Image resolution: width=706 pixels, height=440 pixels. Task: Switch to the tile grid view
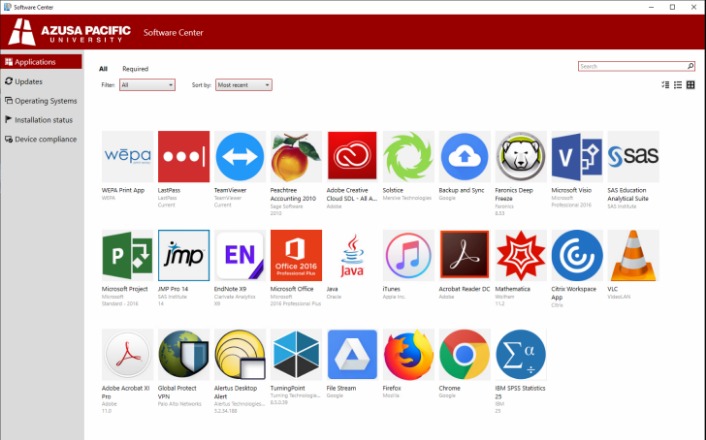690,85
